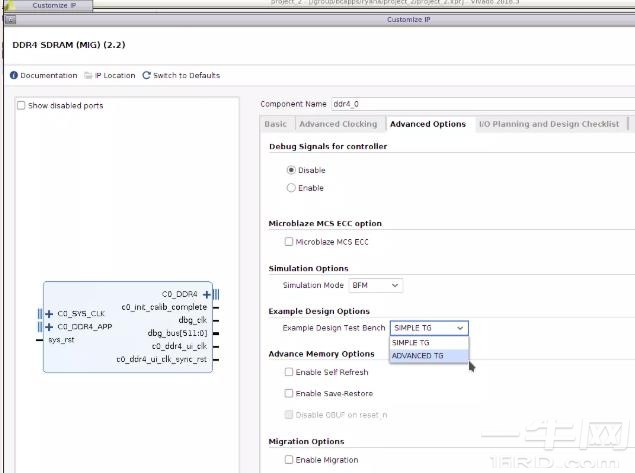Enable the Show disabled ports checkbox
The height and width of the screenshot is (473, 635).
pos(21,105)
